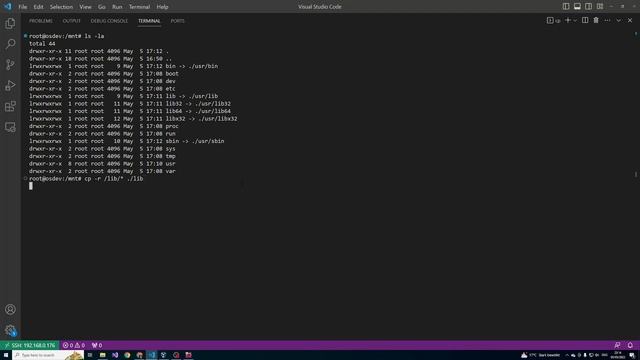Click the 'libx32 -> ./usr/libx32' listing row
Viewport: 640px width, 360px height.
[x=133, y=119]
